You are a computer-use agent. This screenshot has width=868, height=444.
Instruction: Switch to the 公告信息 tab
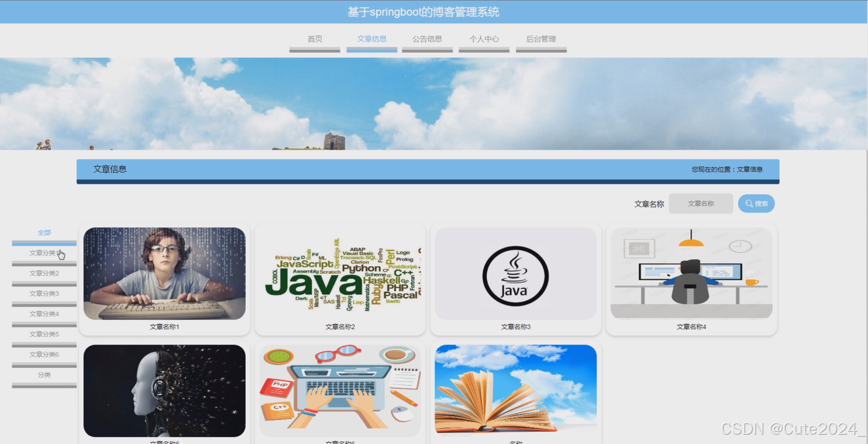[428, 39]
